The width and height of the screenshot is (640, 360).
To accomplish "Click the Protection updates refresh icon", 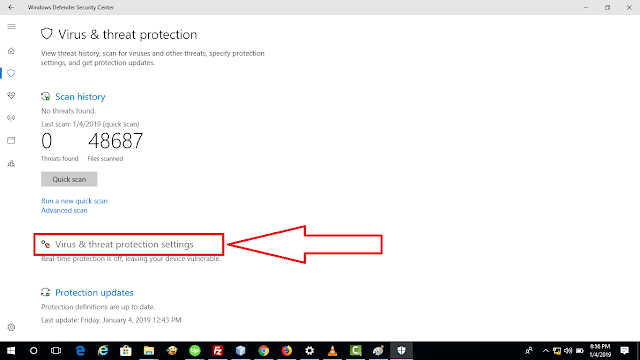I will tap(45, 292).
